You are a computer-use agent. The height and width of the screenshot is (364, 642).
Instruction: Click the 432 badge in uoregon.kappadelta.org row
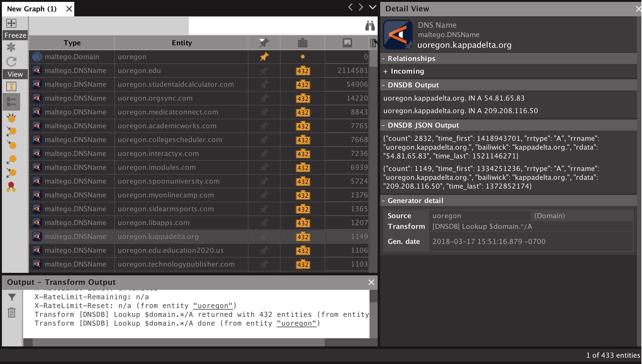point(303,237)
